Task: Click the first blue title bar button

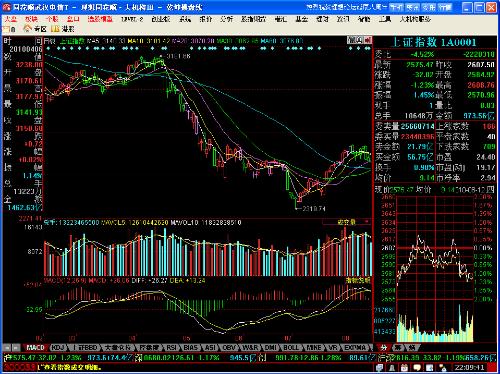Action: (396, 7)
